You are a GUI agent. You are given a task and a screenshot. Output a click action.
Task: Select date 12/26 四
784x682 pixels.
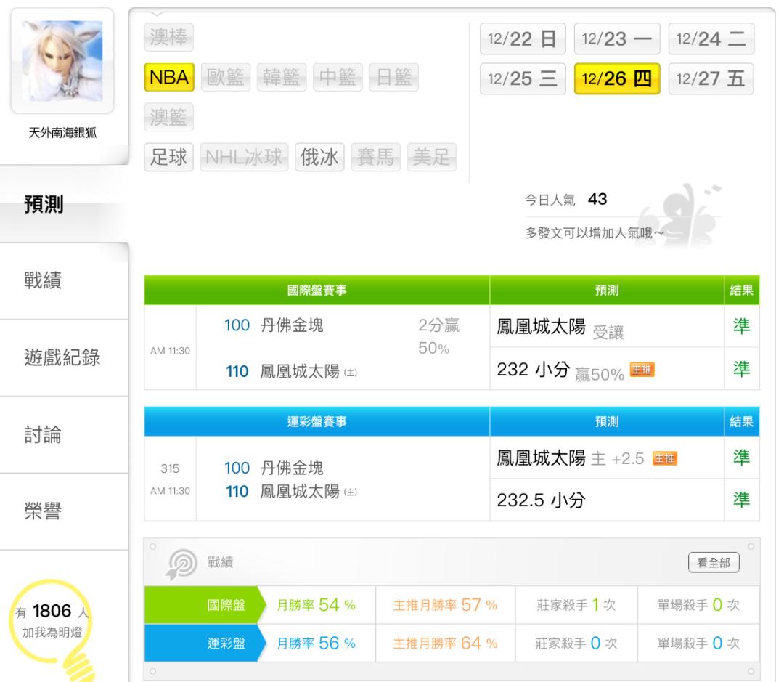coord(617,78)
